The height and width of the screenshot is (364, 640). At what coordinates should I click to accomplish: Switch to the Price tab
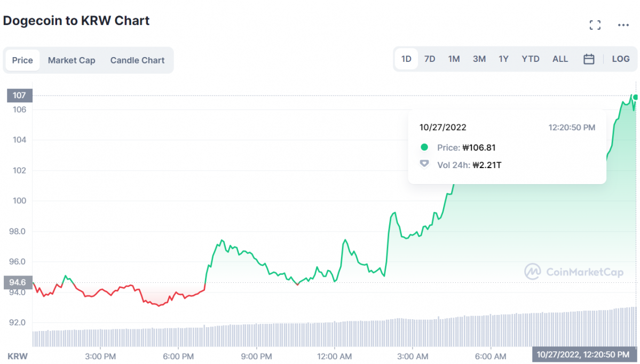pos(22,60)
